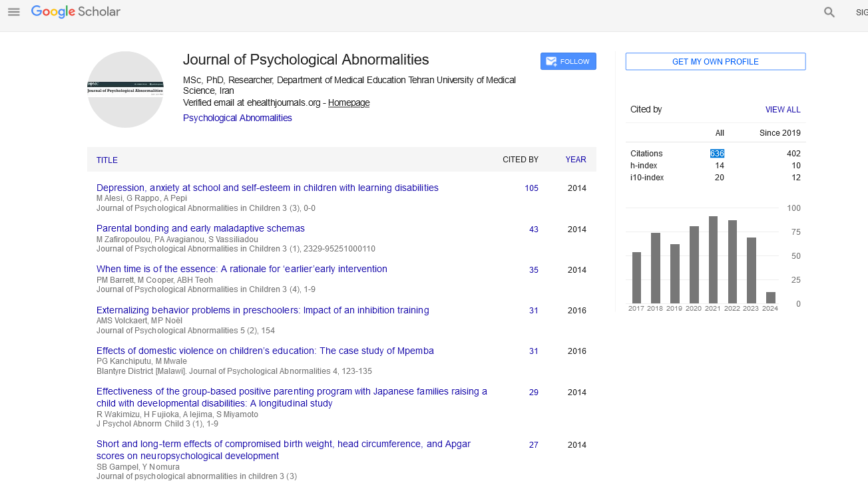Sort articles by Year column
The width and height of the screenshot is (868, 485).
coord(576,160)
